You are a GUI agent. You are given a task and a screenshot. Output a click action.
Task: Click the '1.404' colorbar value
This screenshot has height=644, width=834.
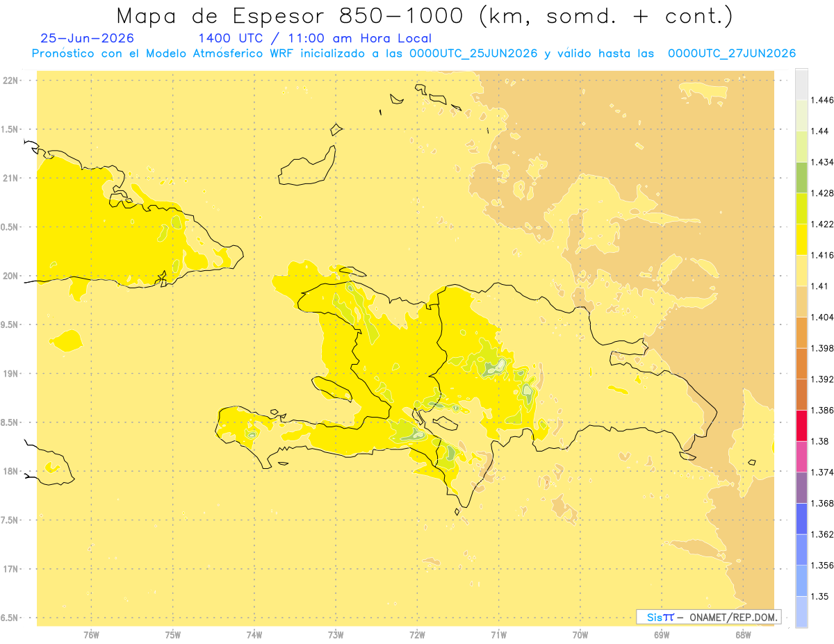point(821,317)
